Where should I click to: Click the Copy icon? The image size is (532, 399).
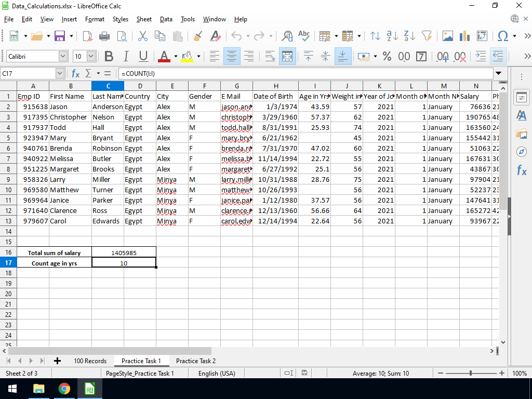point(160,36)
